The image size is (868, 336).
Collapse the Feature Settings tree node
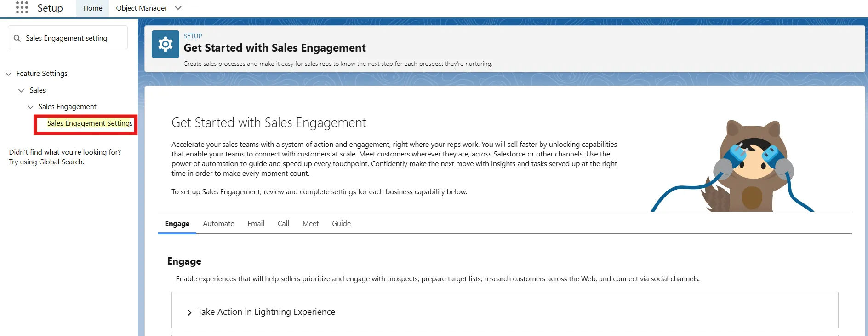(x=8, y=74)
